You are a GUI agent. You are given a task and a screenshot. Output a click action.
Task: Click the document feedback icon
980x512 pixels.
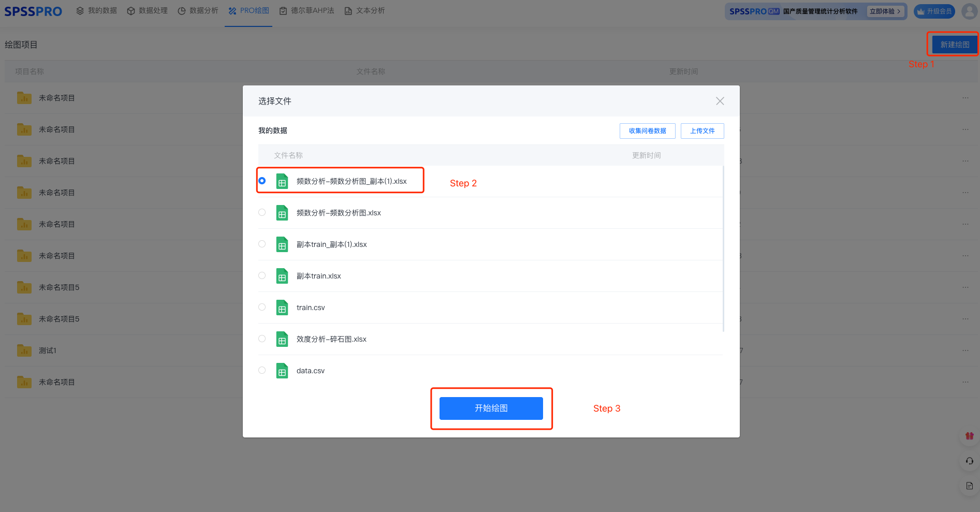(x=969, y=486)
